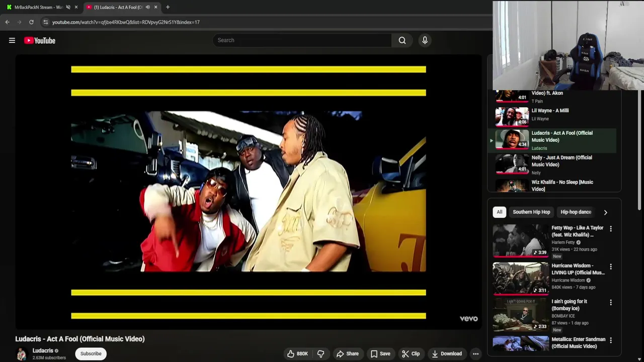Image resolution: width=644 pixels, height=362 pixels.
Task: Open the options menu for the Fetty Wap video
Action: pos(611,229)
